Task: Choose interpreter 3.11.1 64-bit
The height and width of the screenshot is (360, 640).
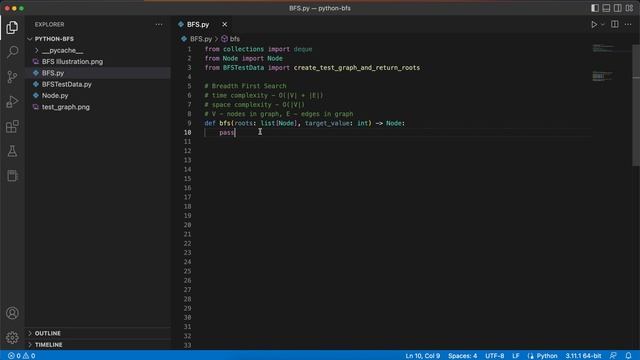Action: click(583, 356)
